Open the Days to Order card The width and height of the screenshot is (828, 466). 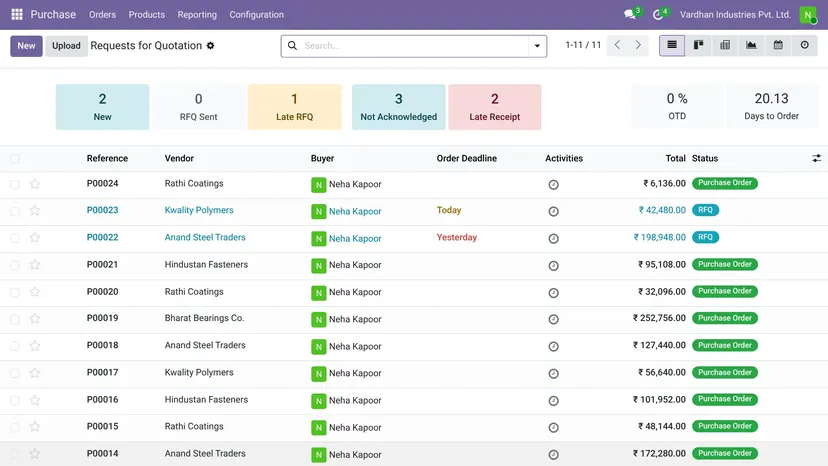pyautogui.click(x=771, y=106)
